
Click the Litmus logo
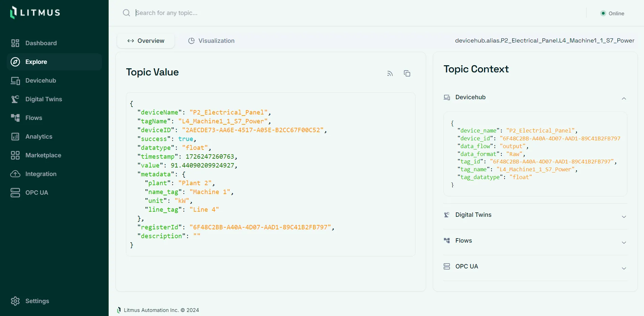(x=35, y=13)
